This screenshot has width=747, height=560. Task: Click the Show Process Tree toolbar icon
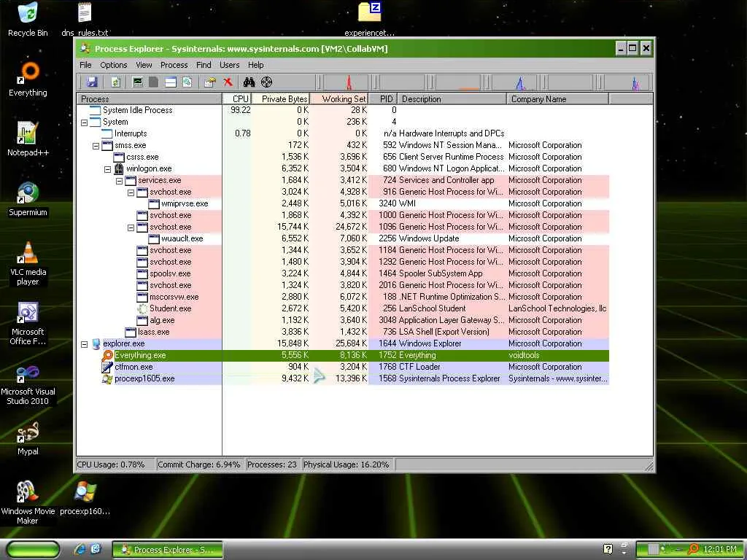click(x=153, y=82)
